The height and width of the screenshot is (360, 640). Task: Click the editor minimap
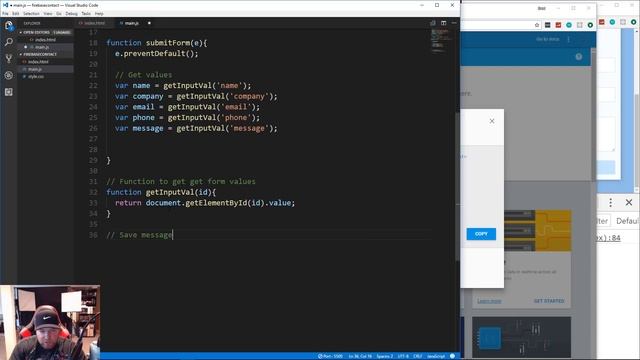(441, 41)
